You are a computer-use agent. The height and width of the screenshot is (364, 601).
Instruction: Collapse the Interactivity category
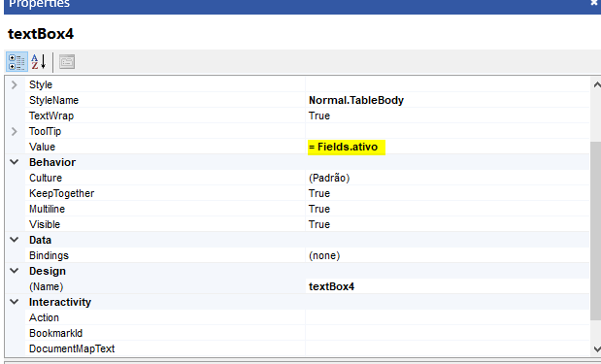[x=15, y=302]
